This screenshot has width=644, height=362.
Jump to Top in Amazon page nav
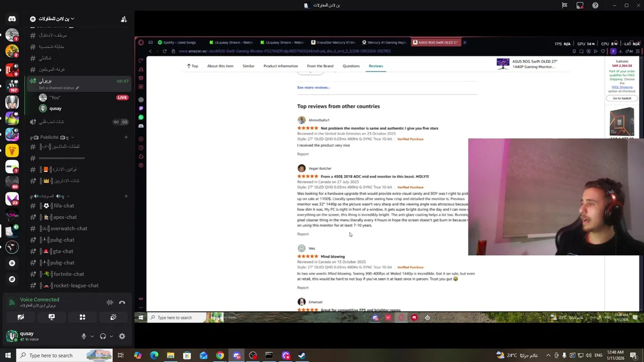click(192, 66)
